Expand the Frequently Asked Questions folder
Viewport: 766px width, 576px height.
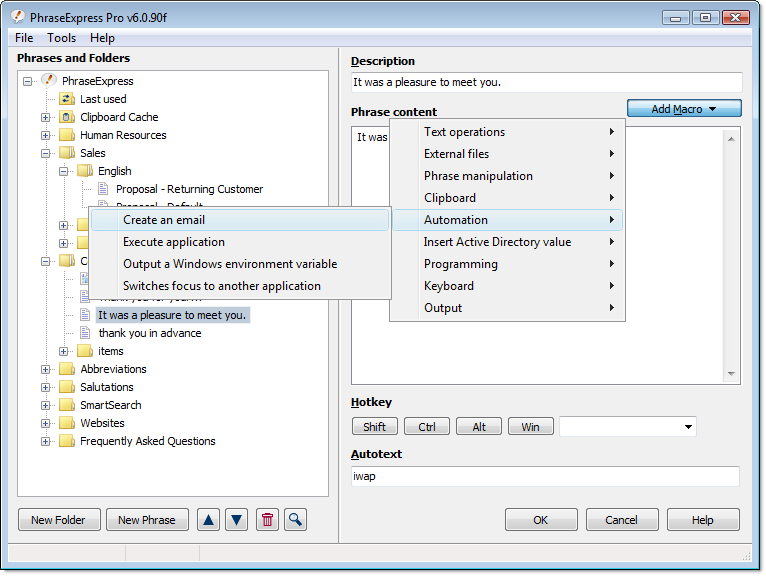[45, 442]
